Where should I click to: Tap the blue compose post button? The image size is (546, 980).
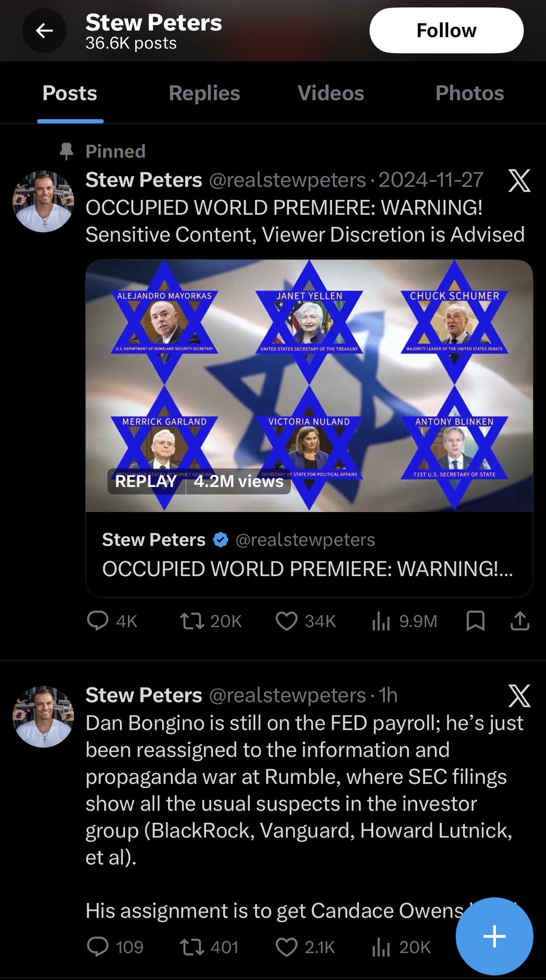coord(494,936)
